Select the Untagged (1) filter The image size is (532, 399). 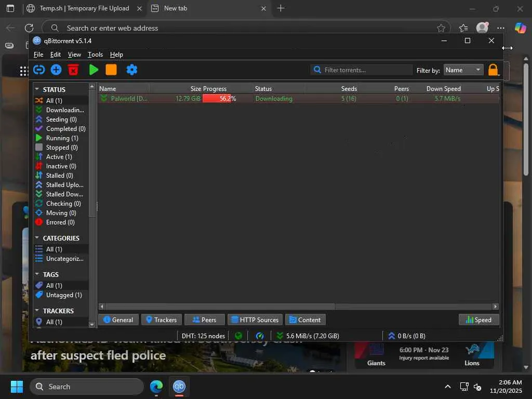tap(61, 295)
